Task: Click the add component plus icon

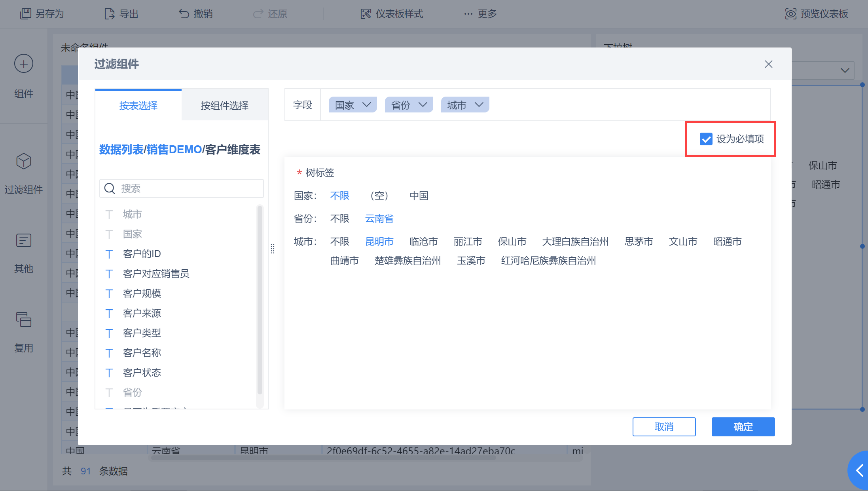Action: pyautogui.click(x=24, y=64)
